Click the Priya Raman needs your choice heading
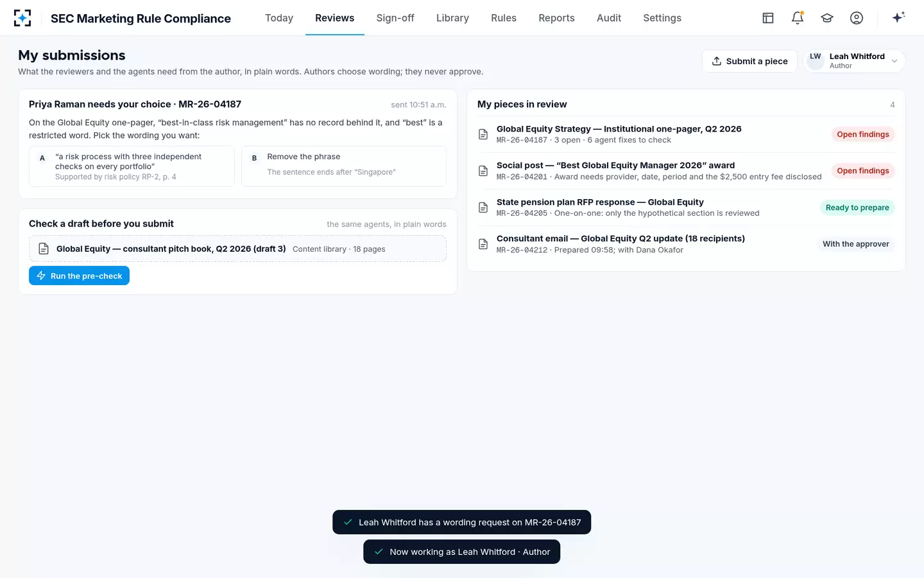Viewport: 924px width, 578px height. coord(135,104)
